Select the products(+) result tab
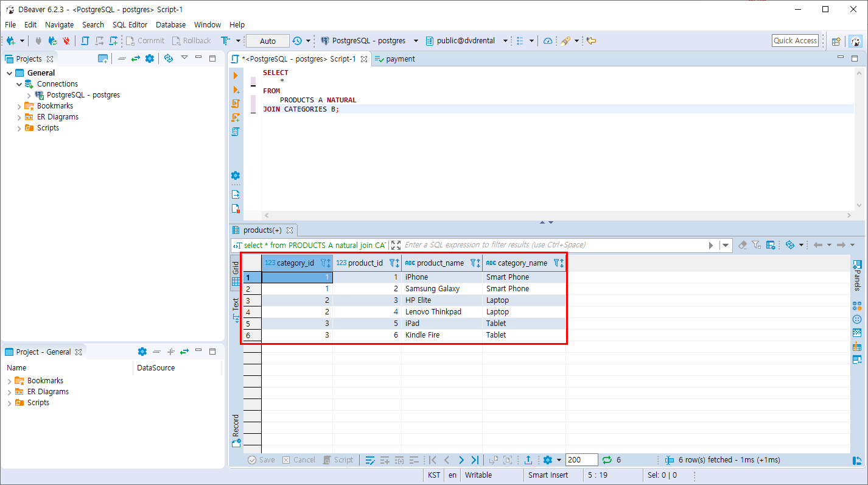This screenshot has width=868, height=485. [x=262, y=230]
